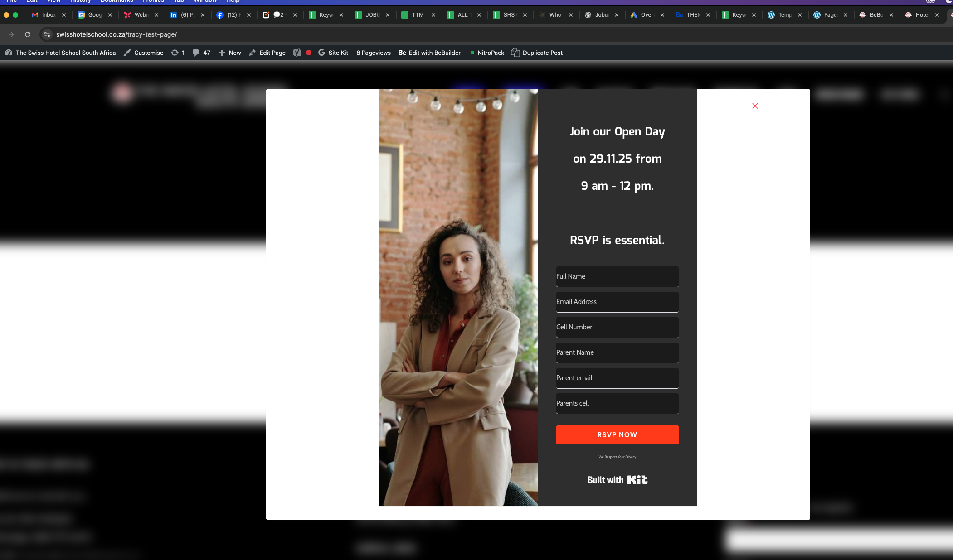Click Edit with BeBuilder
Viewport: 953px width, 560px height.
(429, 53)
